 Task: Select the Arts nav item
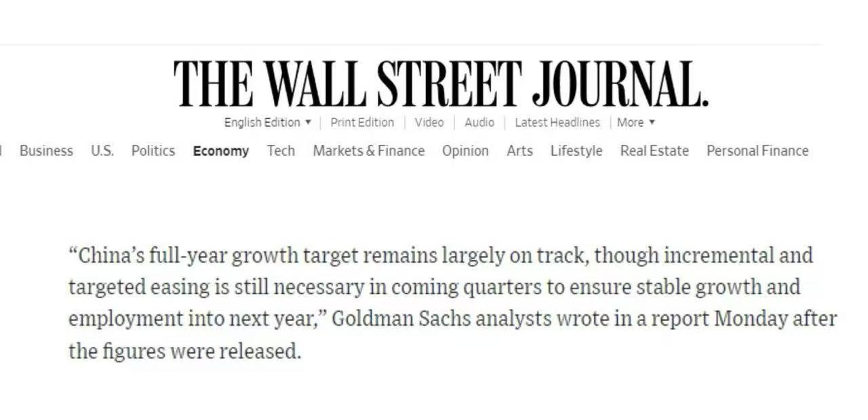[x=519, y=151]
